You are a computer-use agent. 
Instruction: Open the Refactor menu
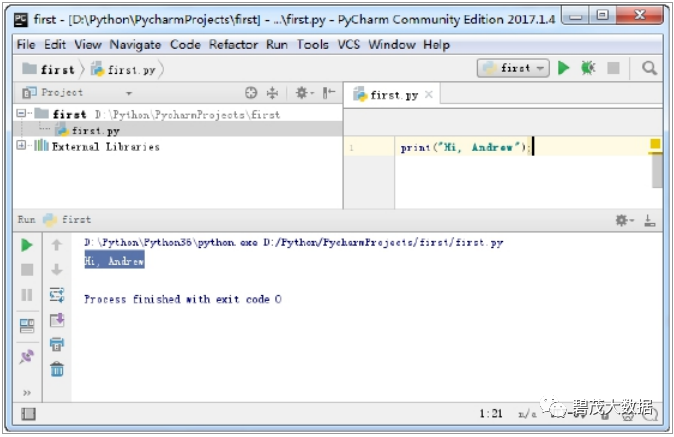coord(233,45)
